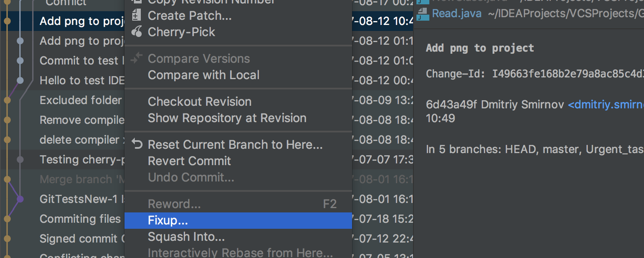Image resolution: width=644 pixels, height=258 pixels.
Task: Click Cherry-Pick in the context menu
Action: pos(181,32)
